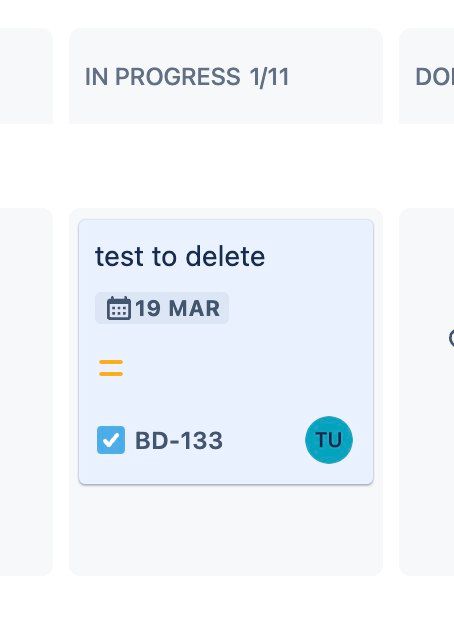Click the calendar icon on the due date

pos(118,308)
